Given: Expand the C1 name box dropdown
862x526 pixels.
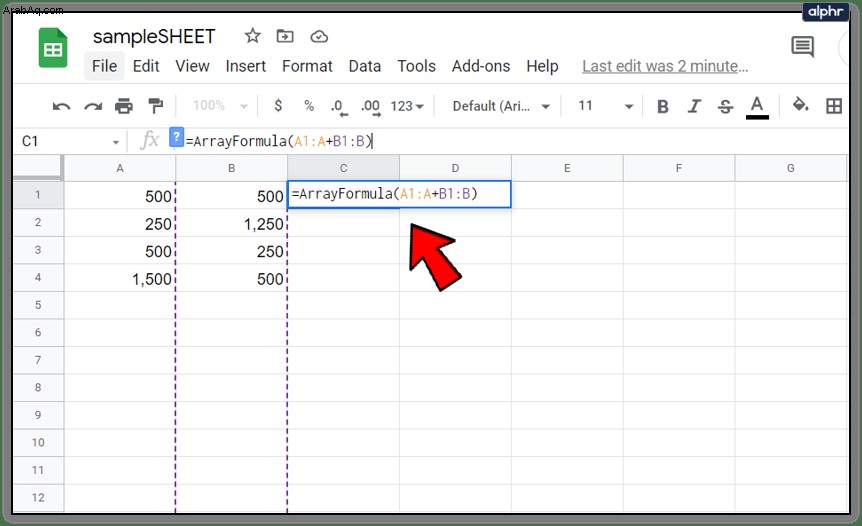Looking at the screenshot, I should click(x=115, y=142).
